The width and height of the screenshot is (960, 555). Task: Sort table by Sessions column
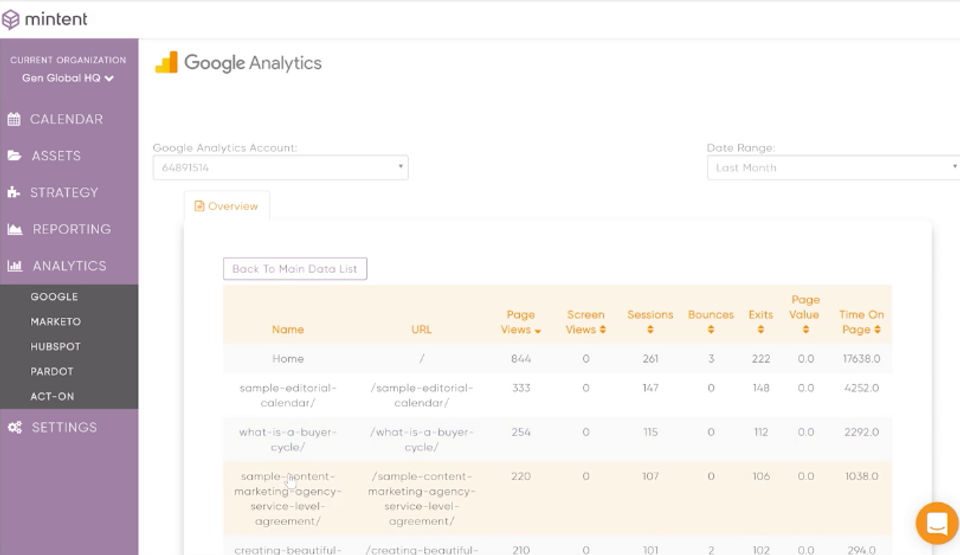coord(650,322)
